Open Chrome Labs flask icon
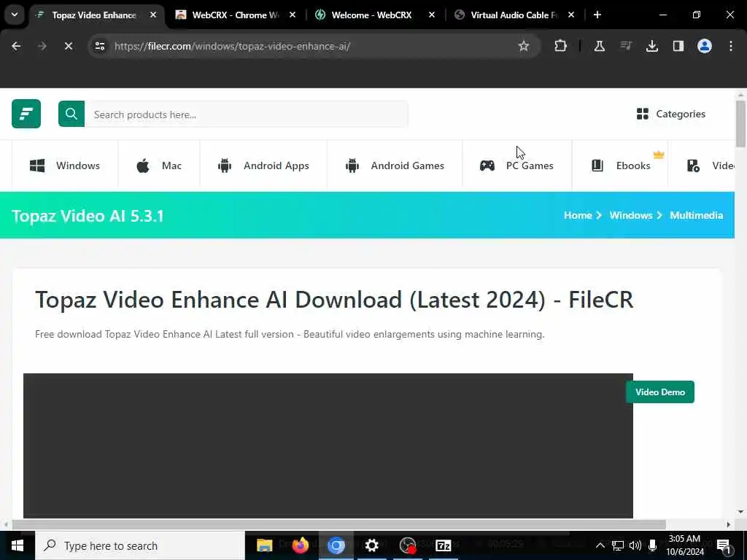The height and width of the screenshot is (560, 747). pos(600,46)
